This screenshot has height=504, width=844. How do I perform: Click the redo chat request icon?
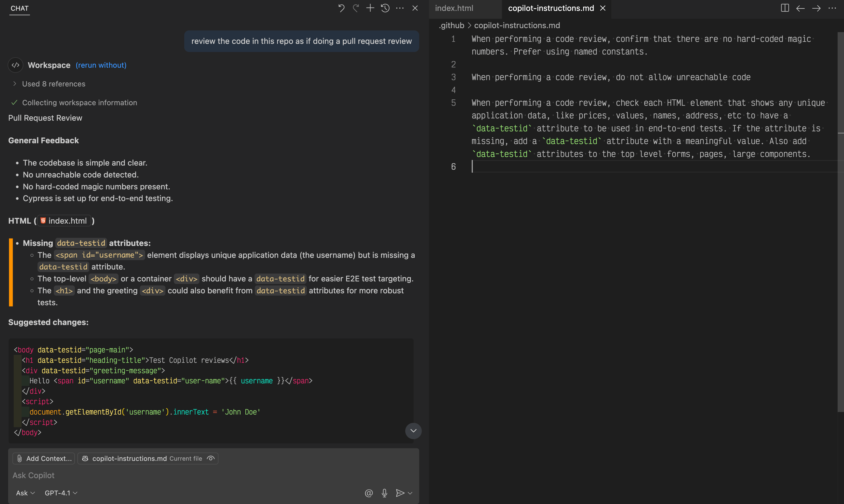(x=356, y=8)
